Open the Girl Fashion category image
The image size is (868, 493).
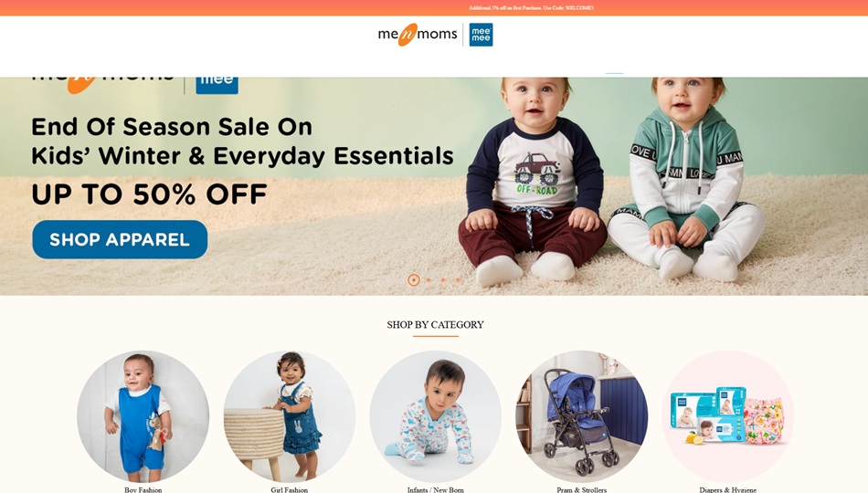[x=289, y=416]
